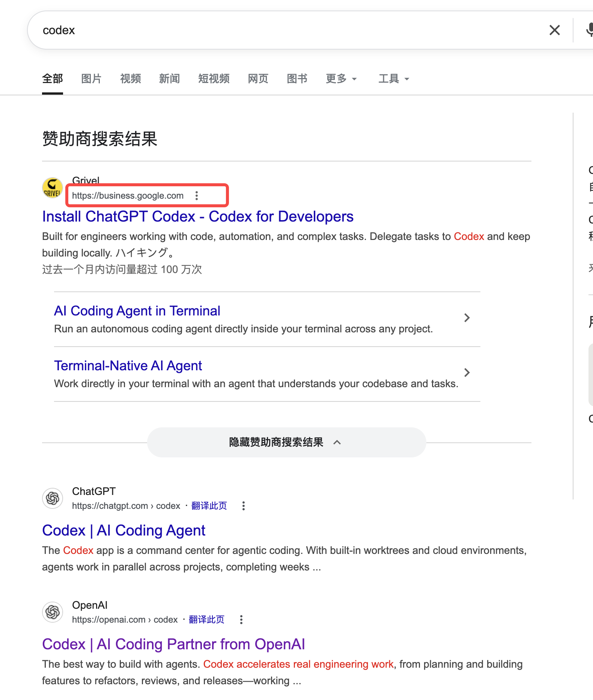
Task: Click the OpenAI site name label
Action: coord(90,605)
